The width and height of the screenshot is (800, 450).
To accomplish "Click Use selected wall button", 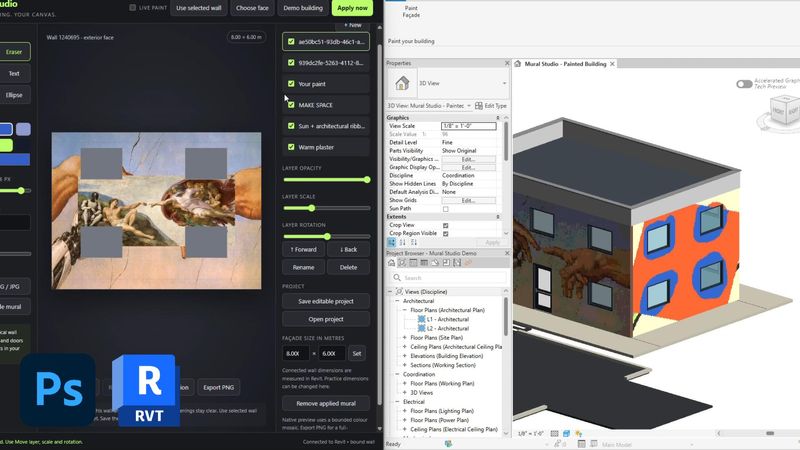I will [199, 8].
